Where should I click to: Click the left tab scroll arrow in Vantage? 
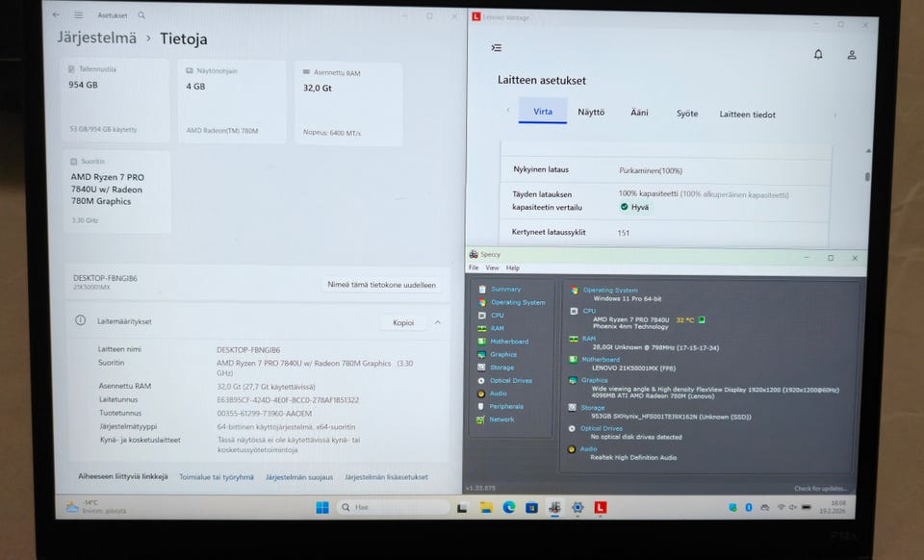(x=508, y=110)
